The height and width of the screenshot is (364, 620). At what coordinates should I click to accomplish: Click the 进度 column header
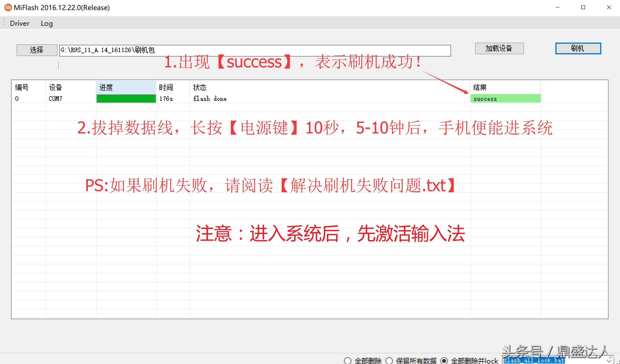click(126, 87)
